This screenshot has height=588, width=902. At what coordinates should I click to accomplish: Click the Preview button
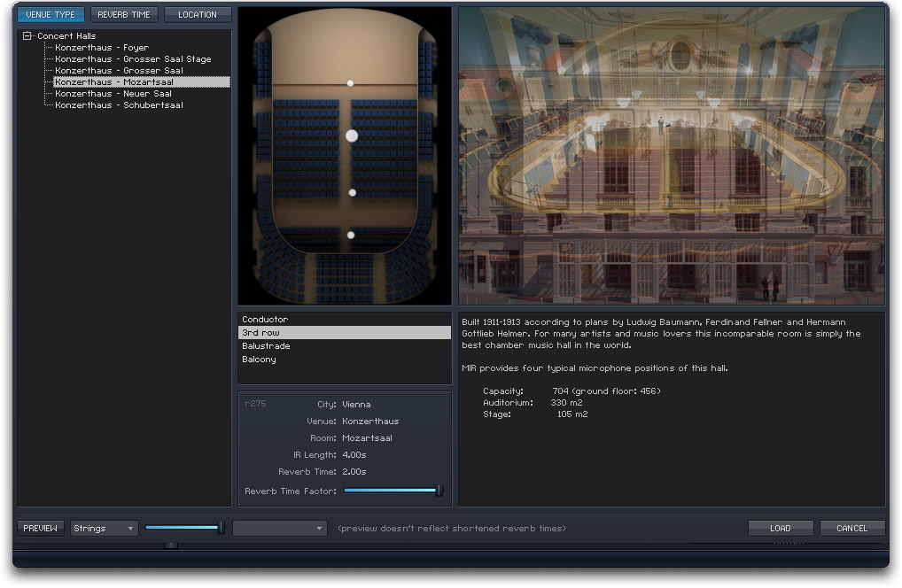[x=40, y=528]
